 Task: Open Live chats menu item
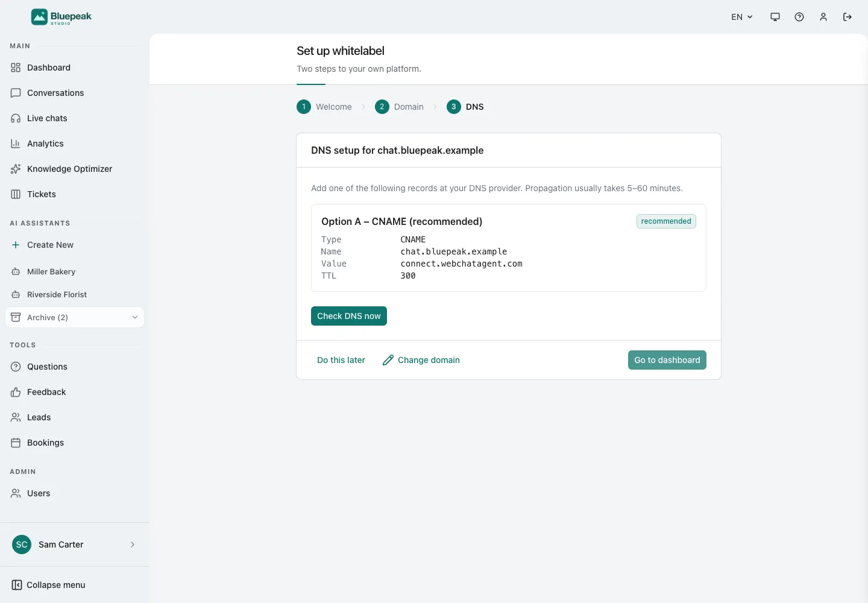tap(75, 118)
